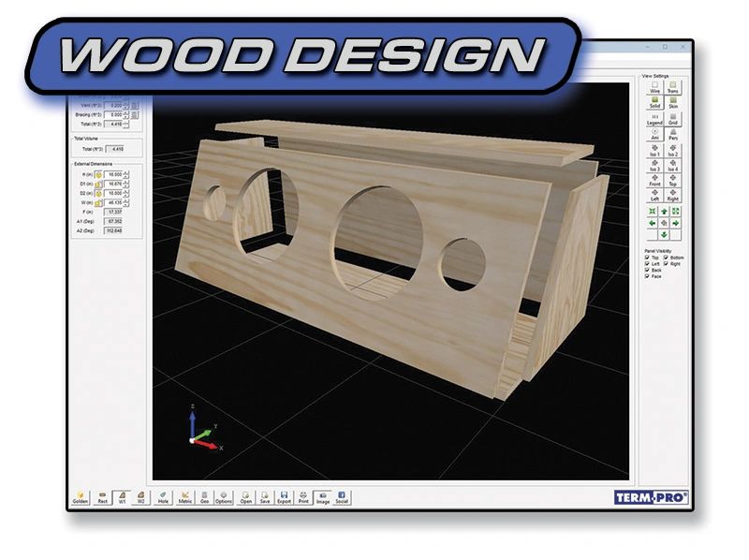The width and height of the screenshot is (749, 560).
Task: Toggle the Legend display
Action: (x=654, y=120)
